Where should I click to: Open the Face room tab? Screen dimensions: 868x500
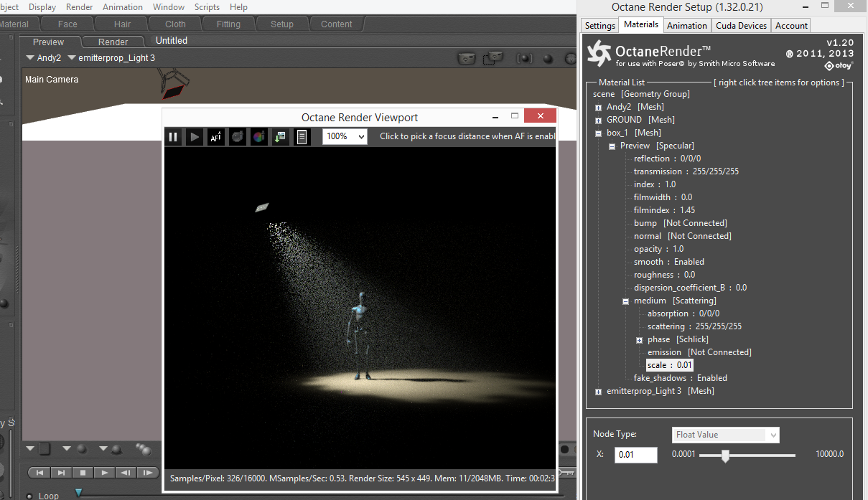point(67,24)
